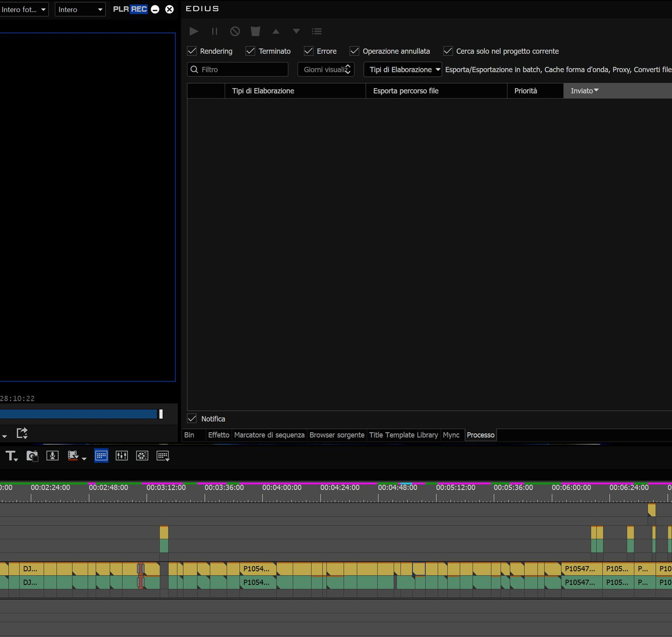Screen dimensions: 672x637
Task: Click the 28:10:22 timecode display
Action: click(17, 399)
